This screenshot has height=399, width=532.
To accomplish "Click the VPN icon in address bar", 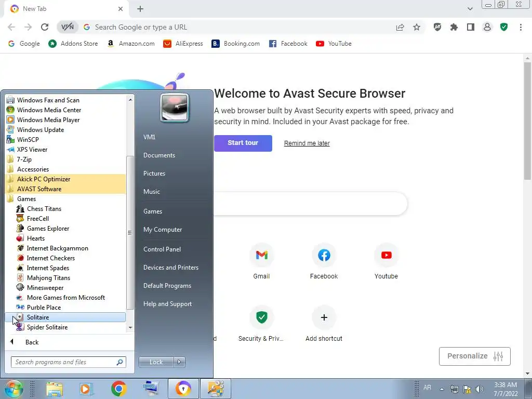I will tap(67, 27).
